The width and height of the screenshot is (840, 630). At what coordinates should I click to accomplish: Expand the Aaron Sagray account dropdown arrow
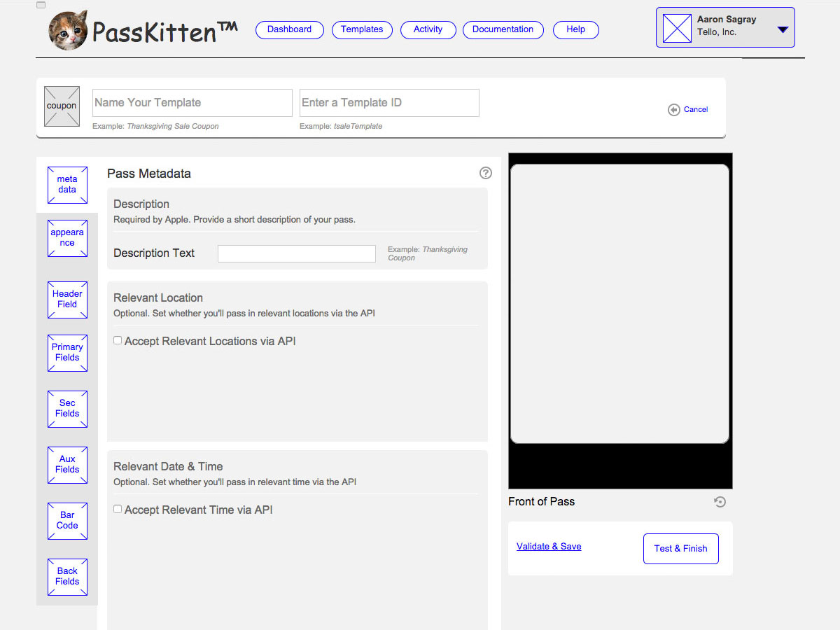(783, 29)
